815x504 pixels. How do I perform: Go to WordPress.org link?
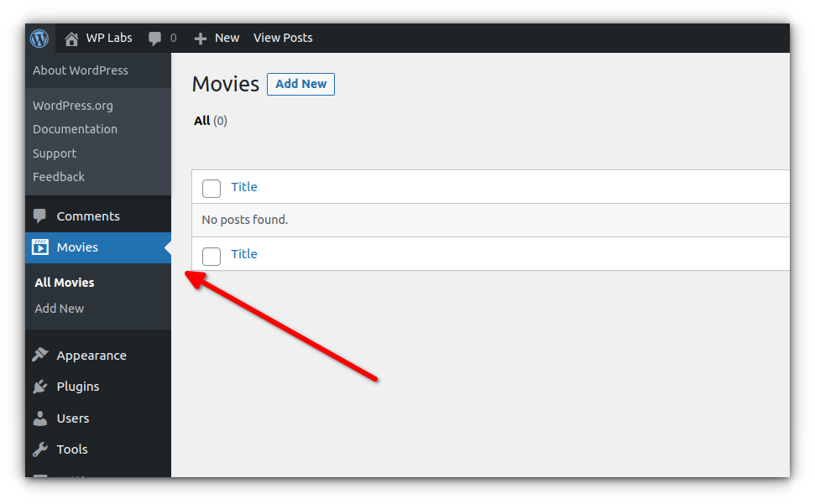pyautogui.click(x=73, y=106)
